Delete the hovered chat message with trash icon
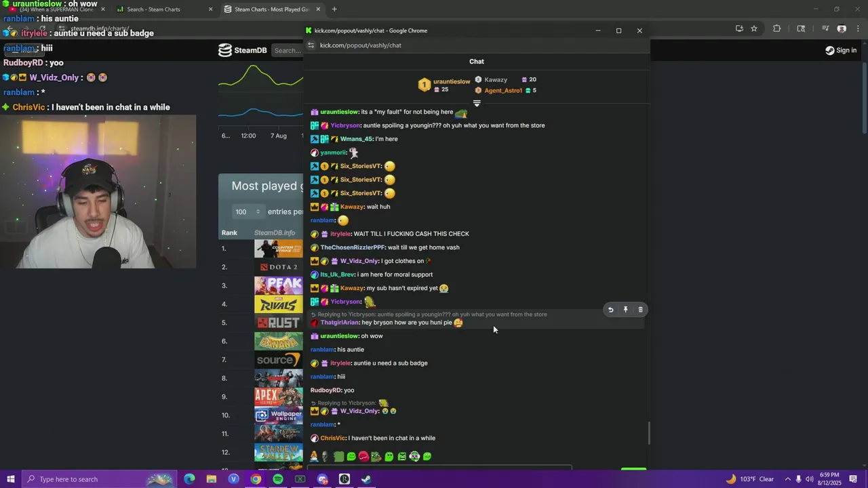The height and width of the screenshot is (488, 868). 640,310
